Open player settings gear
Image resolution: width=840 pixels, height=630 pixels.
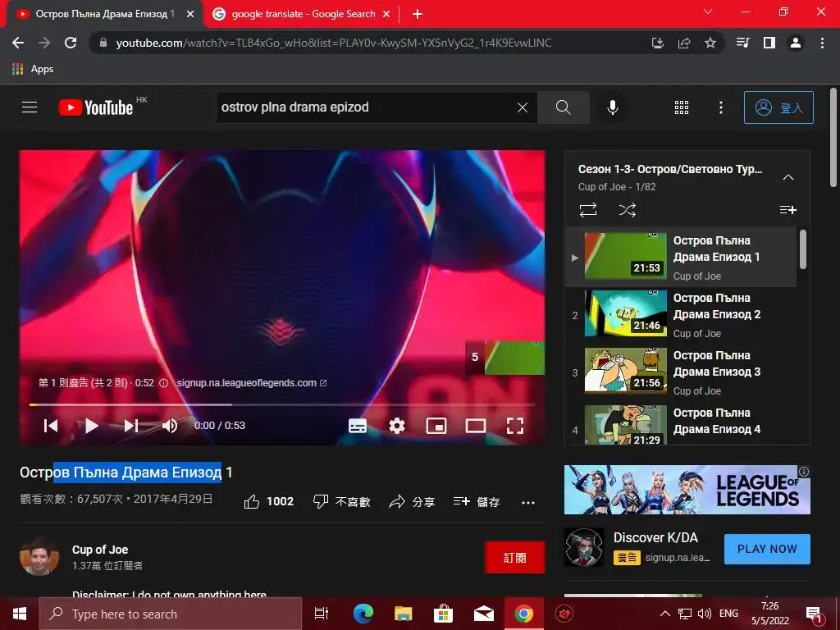(397, 426)
